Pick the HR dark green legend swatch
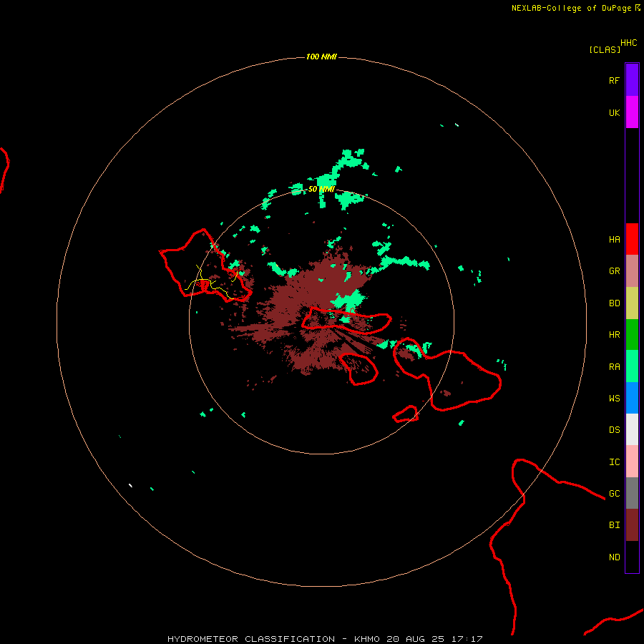This screenshot has height=644, width=644. (x=632, y=334)
